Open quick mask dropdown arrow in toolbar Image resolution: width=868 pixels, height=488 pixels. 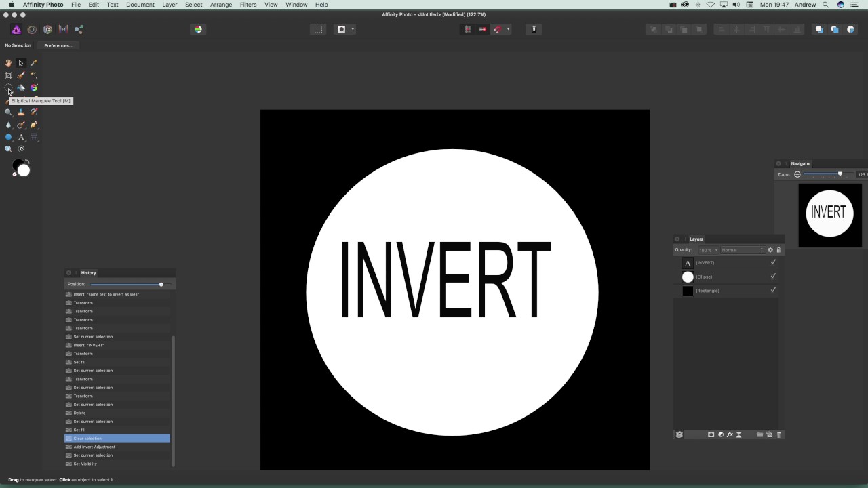pyautogui.click(x=353, y=29)
